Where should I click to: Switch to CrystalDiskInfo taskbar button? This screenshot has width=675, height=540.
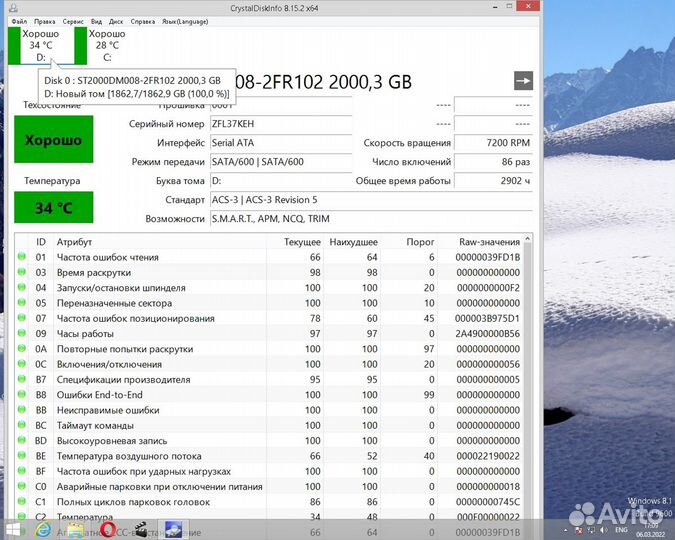173,530
